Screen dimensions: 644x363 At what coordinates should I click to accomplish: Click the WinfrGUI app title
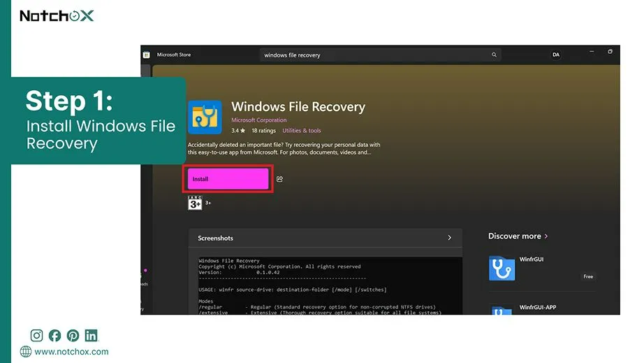pyautogui.click(x=531, y=259)
